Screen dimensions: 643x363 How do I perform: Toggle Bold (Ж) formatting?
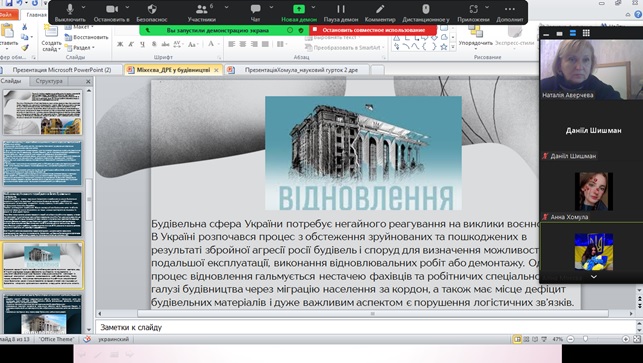tap(120, 44)
